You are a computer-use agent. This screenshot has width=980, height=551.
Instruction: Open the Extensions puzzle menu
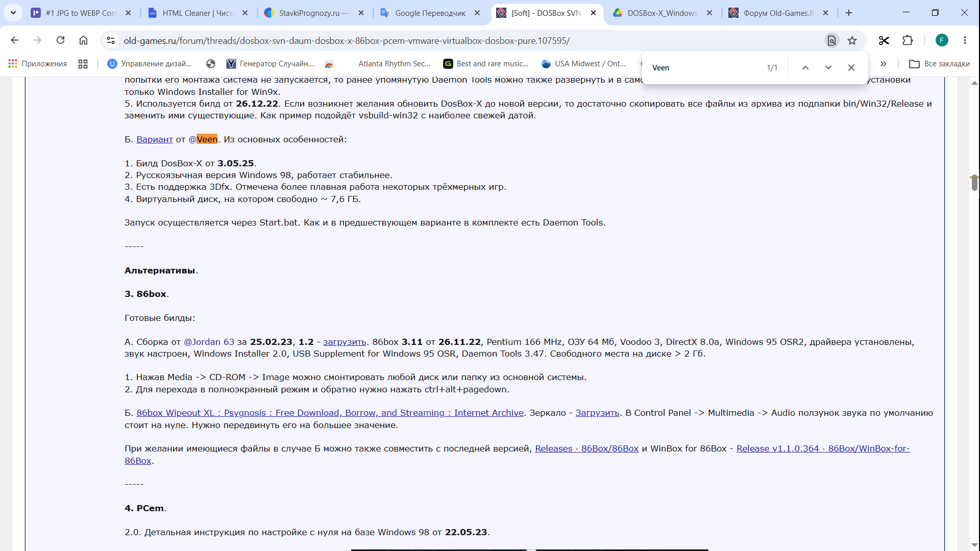tap(908, 40)
